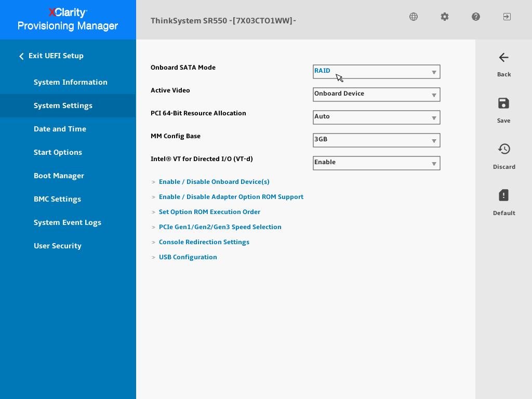This screenshot has width=532, height=399.
Task: Restore defaults with the Default icon
Action: point(503,195)
